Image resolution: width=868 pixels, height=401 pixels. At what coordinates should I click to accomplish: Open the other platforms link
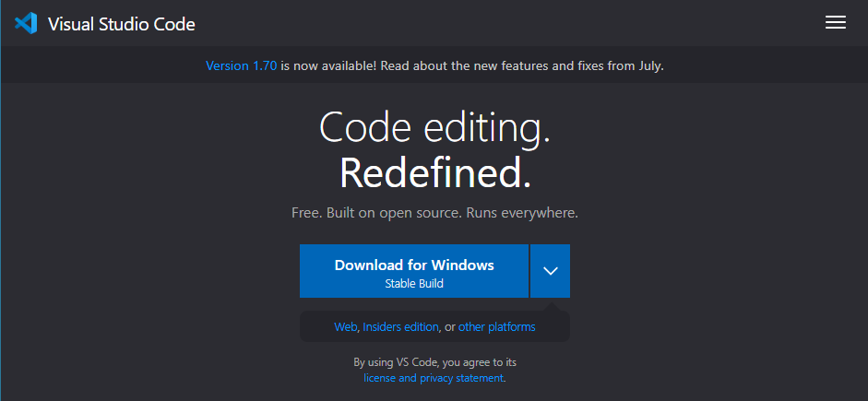[x=496, y=327]
